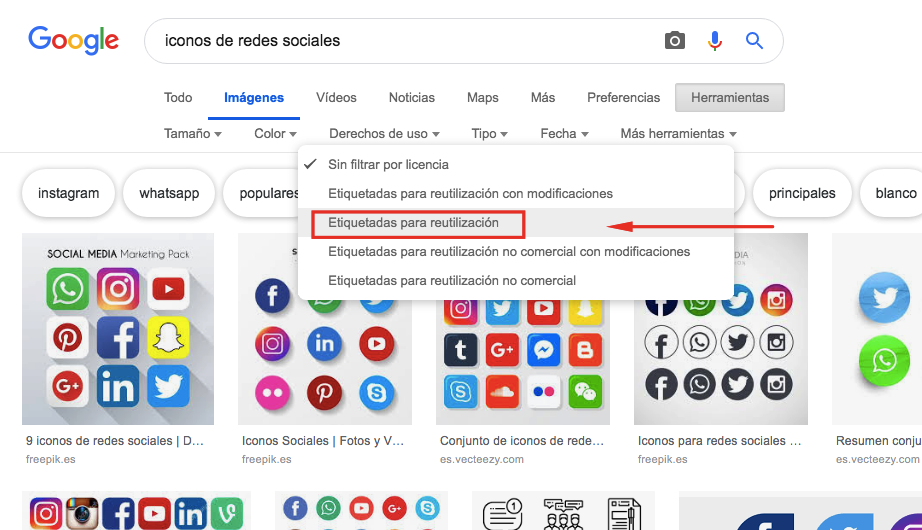This screenshot has height=530, width=922.
Task: Choose "Etiquetadas para reutilización no comercial"
Action: pos(516,281)
